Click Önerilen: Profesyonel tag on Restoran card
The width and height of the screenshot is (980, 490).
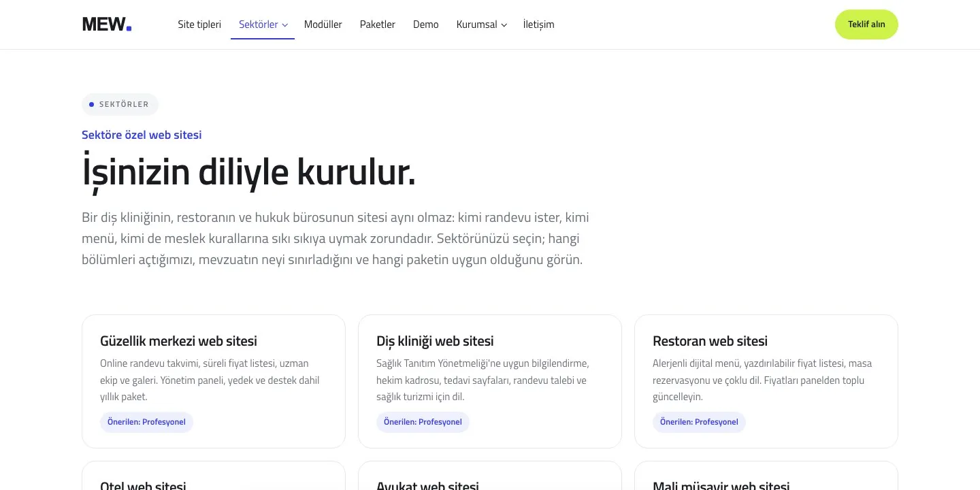point(699,422)
